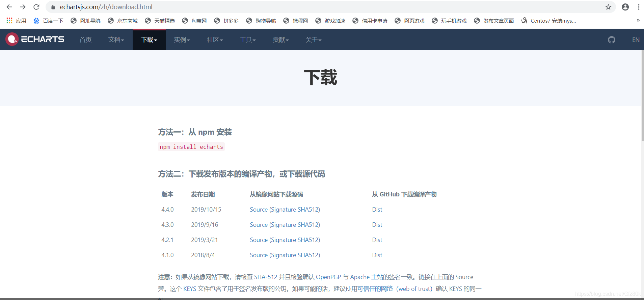Expand the 关于 dropdown menu
The height and width of the screenshot is (300, 644).
coord(313,40)
